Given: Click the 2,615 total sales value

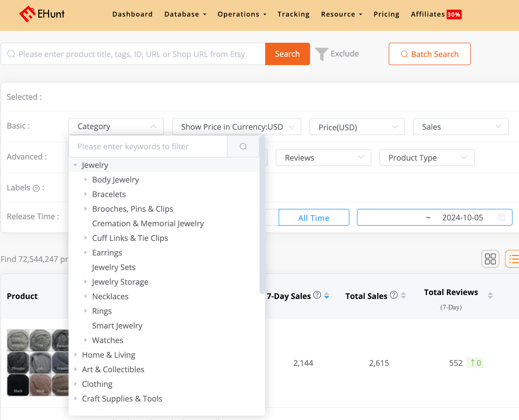Looking at the screenshot, I should tap(379, 363).
